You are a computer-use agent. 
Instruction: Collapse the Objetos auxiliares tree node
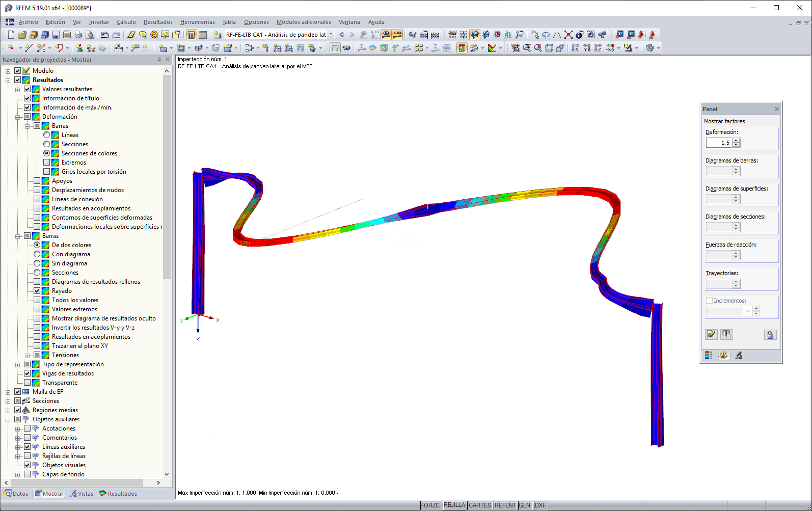coord(8,420)
